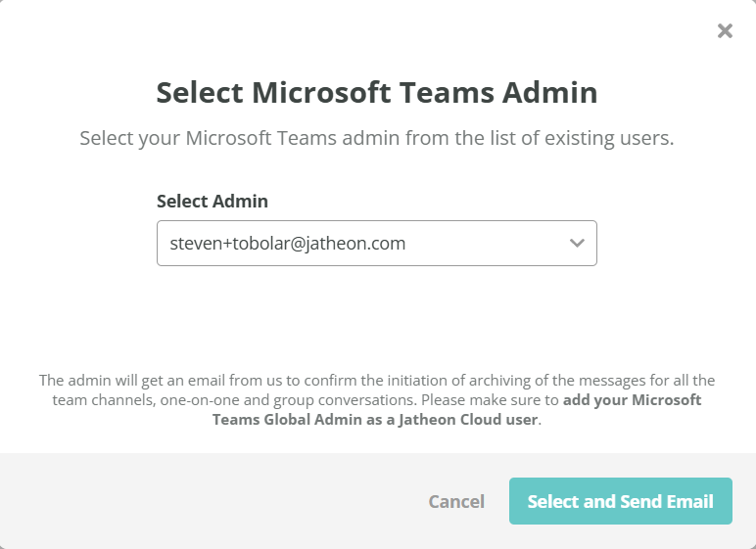The height and width of the screenshot is (549, 756).
Task: Click the chevron arrow in admin dropdown
Action: pyautogui.click(x=577, y=243)
